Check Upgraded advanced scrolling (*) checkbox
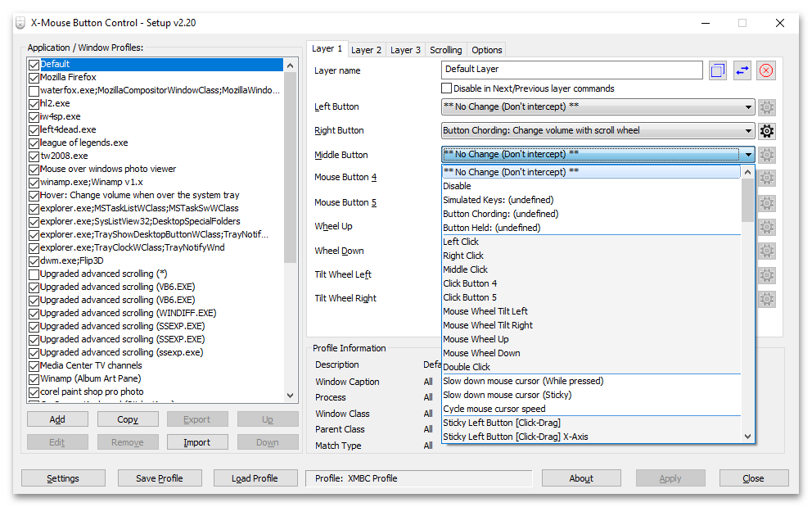812x507 pixels. tap(34, 274)
